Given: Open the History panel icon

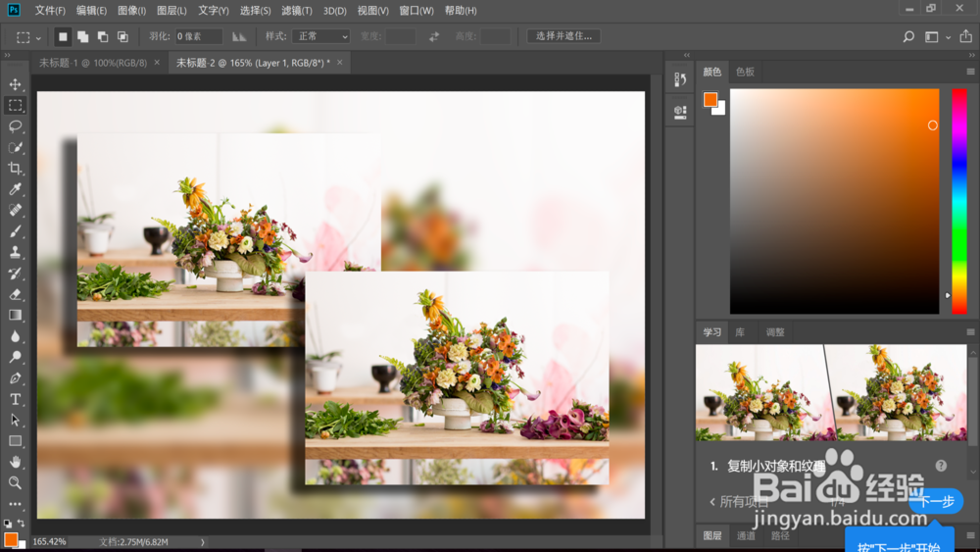Looking at the screenshot, I should tap(680, 79).
